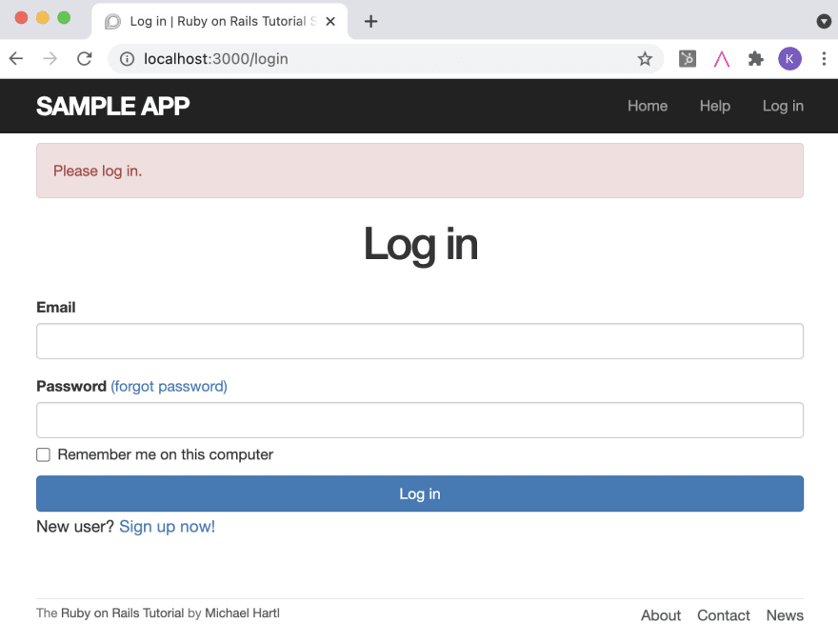838x644 pixels.
Task: Click the Email field label
Action: pyautogui.click(x=55, y=308)
